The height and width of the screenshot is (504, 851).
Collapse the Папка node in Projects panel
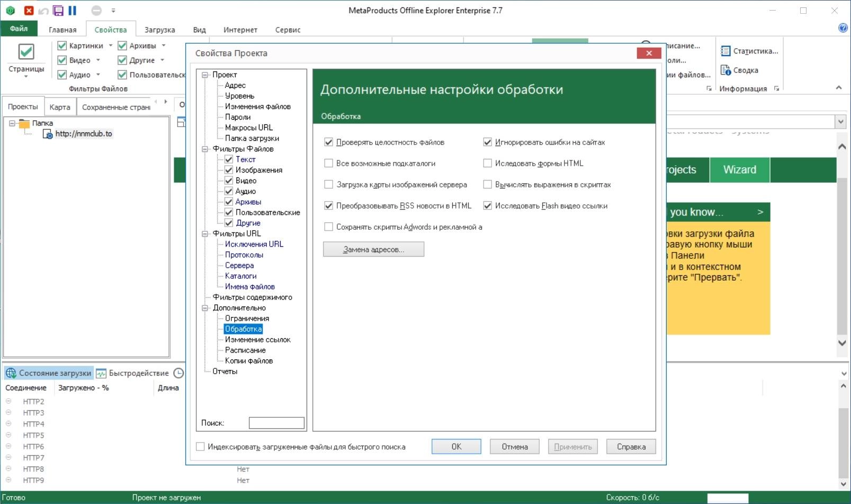click(x=12, y=123)
